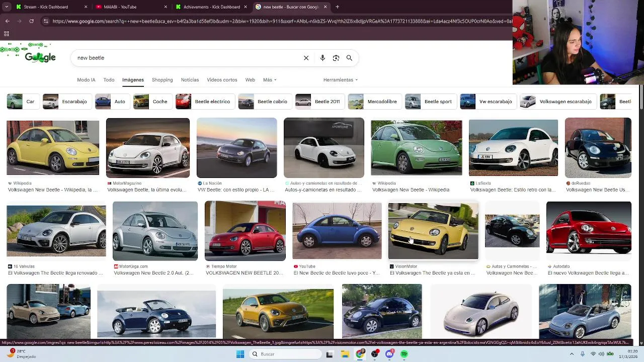Select the Web search tab
Screen dimensions: 644x362
tap(250, 80)
